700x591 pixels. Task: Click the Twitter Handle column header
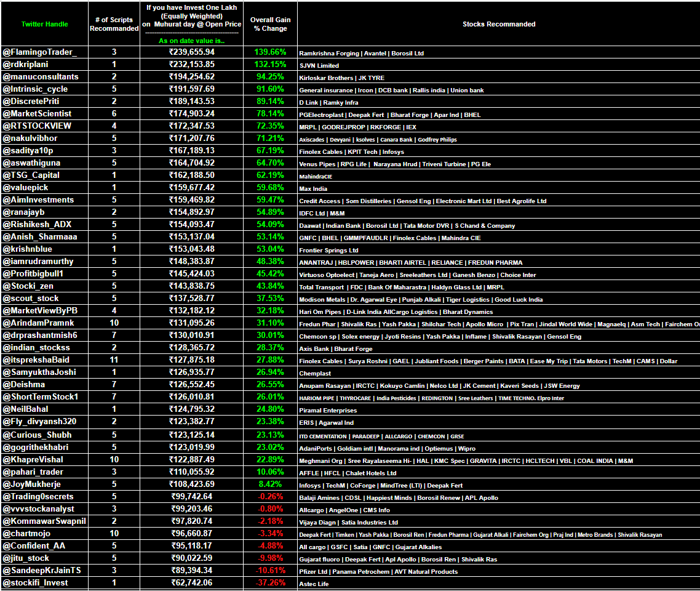pos(45,24)
